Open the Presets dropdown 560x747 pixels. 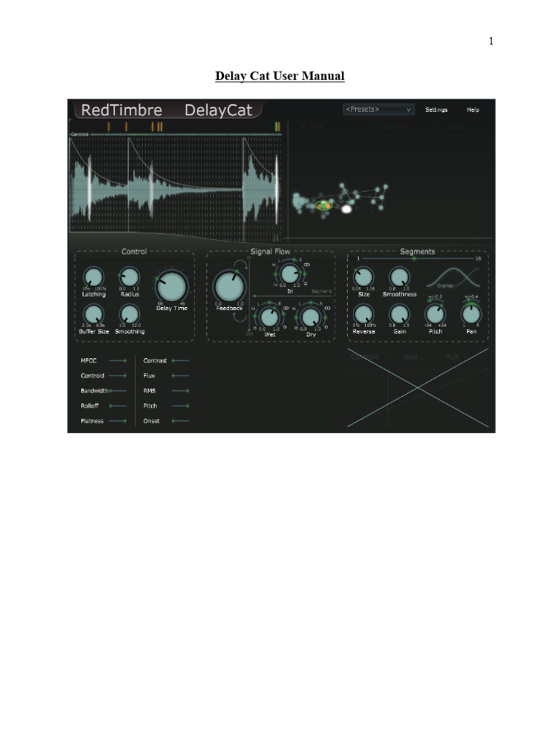click(x=378, y=109)
